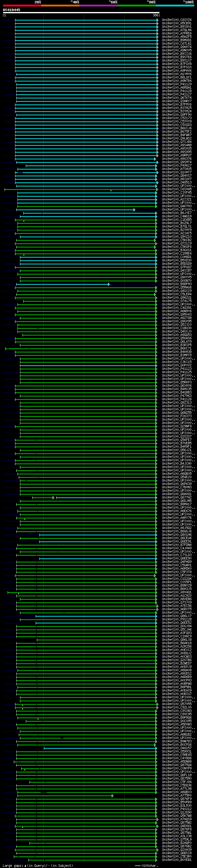The image size is (197, 868).
Task: Pick the UniRef100_Q29NF8 entry
Action: [176, 426]
